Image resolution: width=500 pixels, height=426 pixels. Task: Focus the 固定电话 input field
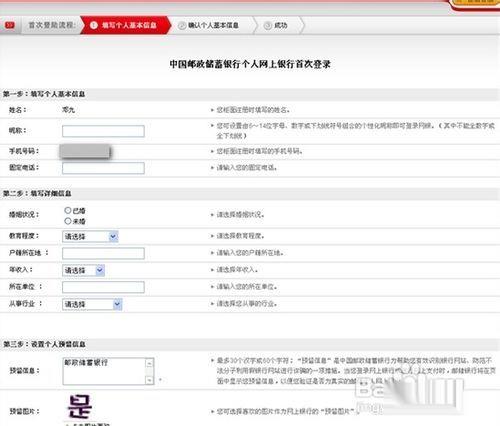pos(103,168)
